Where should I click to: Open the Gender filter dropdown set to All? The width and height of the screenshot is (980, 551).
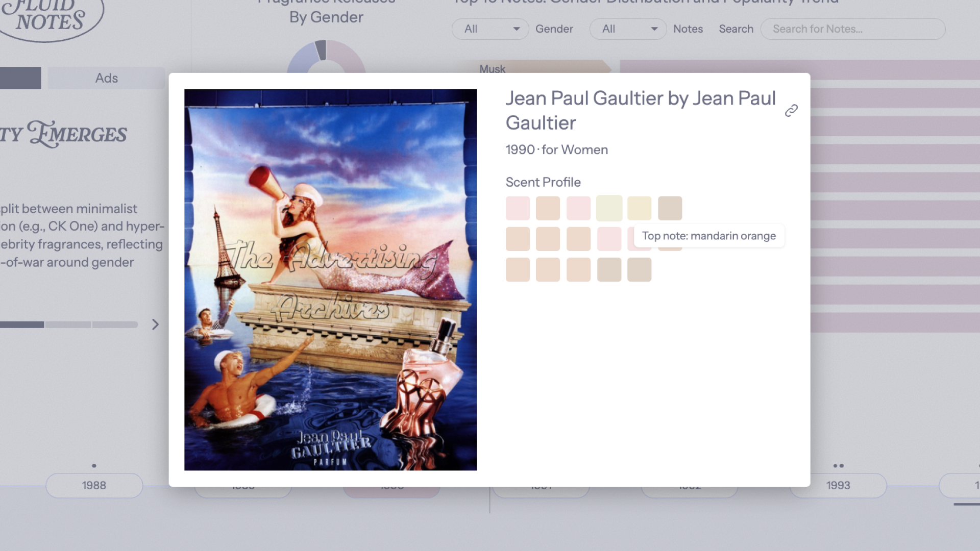(x=490, y=29)
